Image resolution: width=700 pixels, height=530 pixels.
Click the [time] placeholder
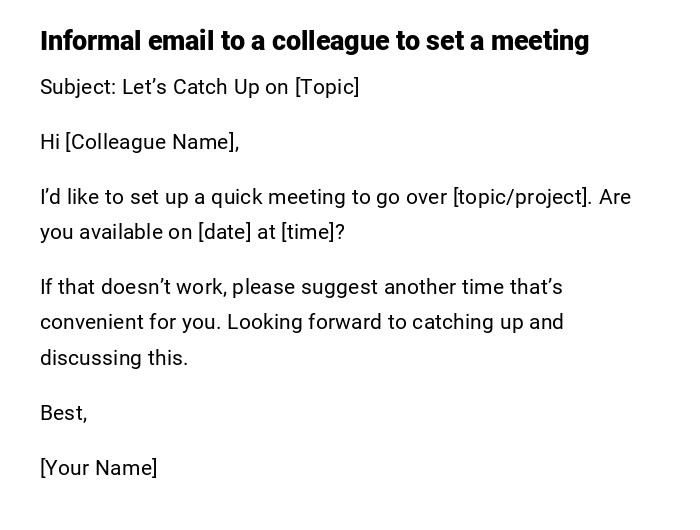(308, 232)
